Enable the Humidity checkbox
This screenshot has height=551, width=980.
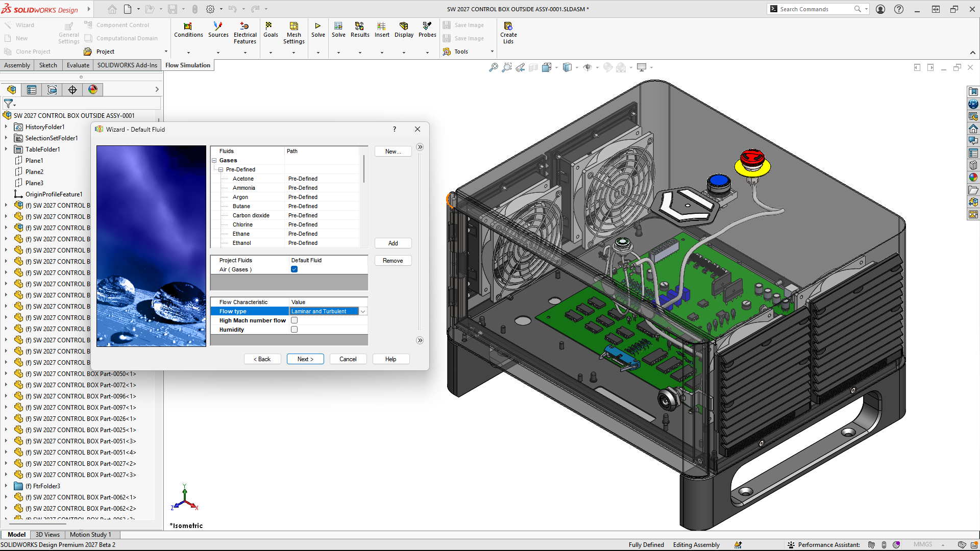(x=295, y=330)
